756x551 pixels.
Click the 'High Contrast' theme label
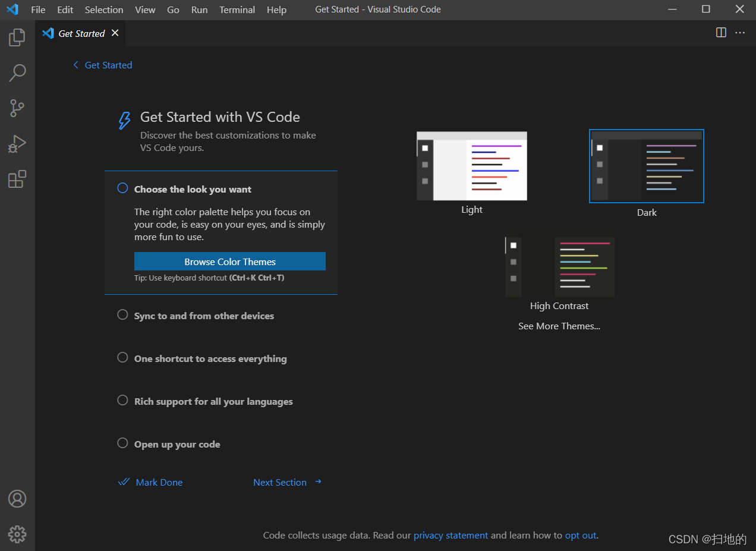coord(559,306)
